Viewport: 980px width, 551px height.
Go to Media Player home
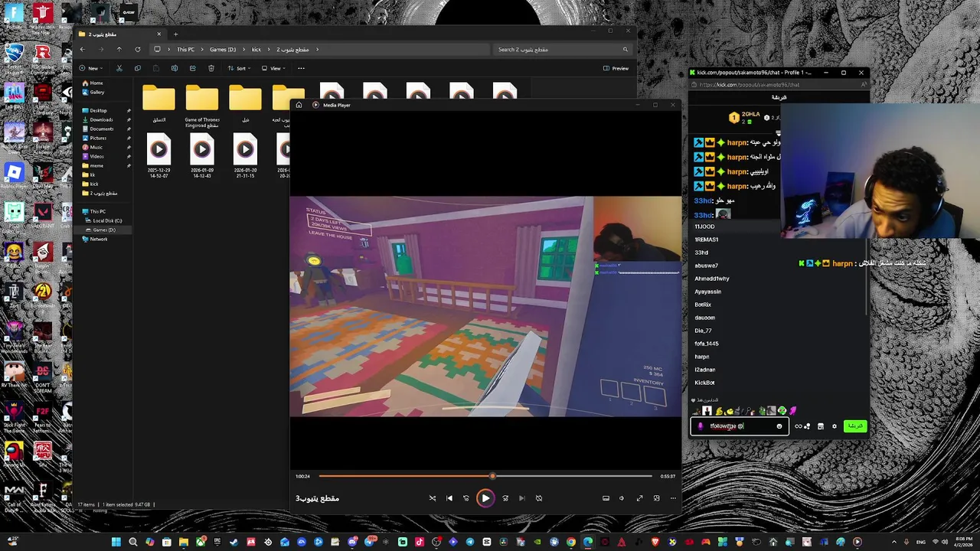tap(299, 105)
